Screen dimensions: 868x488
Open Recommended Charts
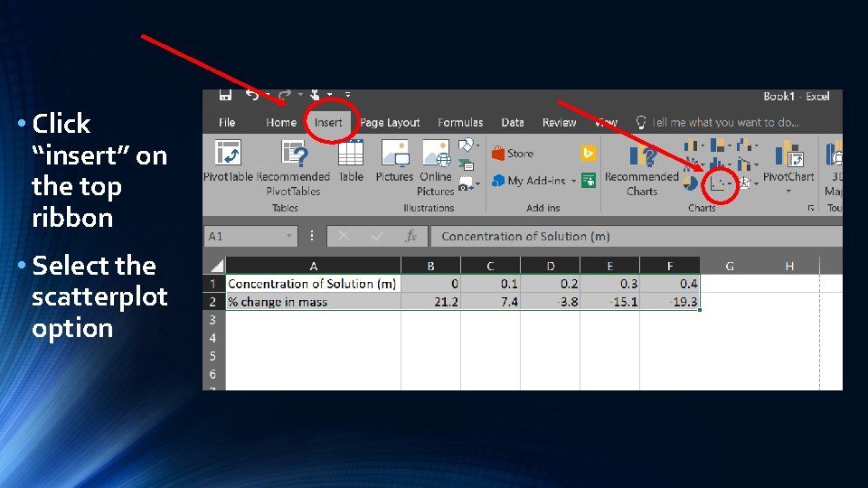(x=642, y=169)
